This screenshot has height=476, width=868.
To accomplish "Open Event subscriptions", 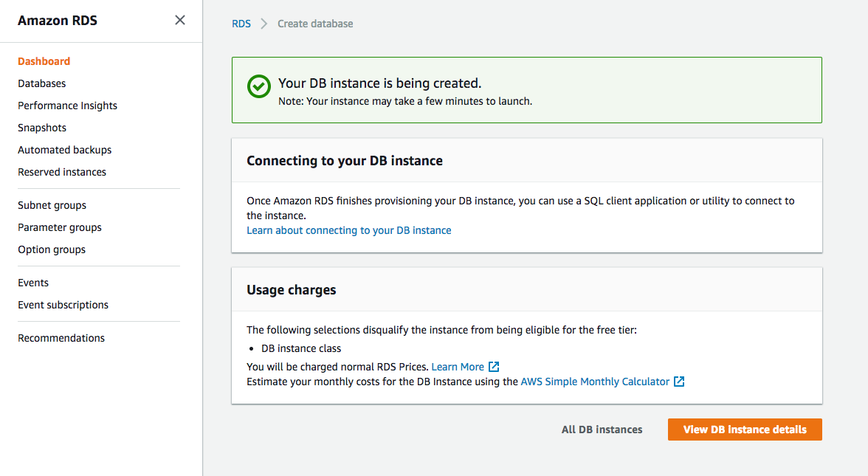I will [x=63, y=305].
